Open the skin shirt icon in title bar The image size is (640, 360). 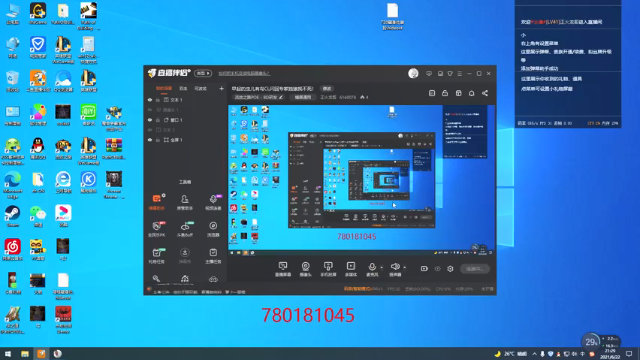click(x=450, y=73)
